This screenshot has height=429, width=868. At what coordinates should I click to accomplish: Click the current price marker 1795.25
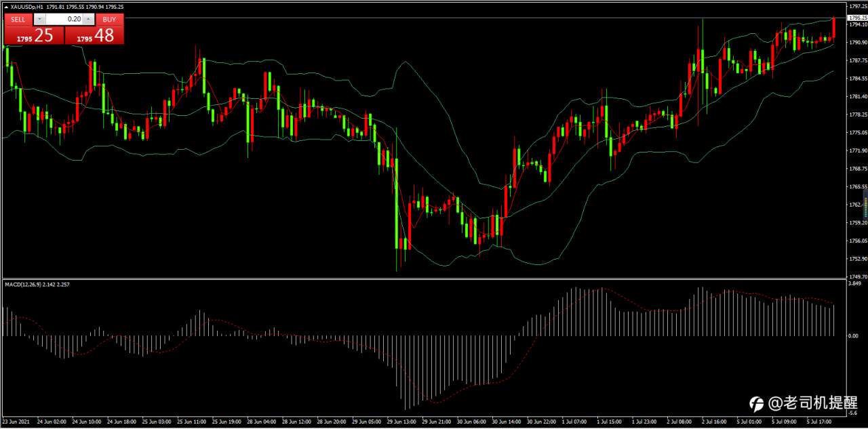click(x=856, y=18)
